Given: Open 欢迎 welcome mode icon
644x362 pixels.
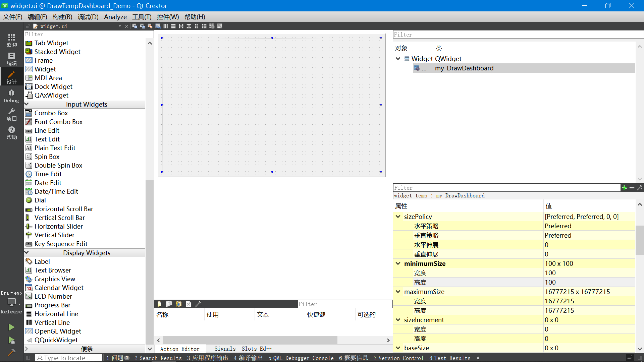Looking at the screenshot, I should [11, 40].
